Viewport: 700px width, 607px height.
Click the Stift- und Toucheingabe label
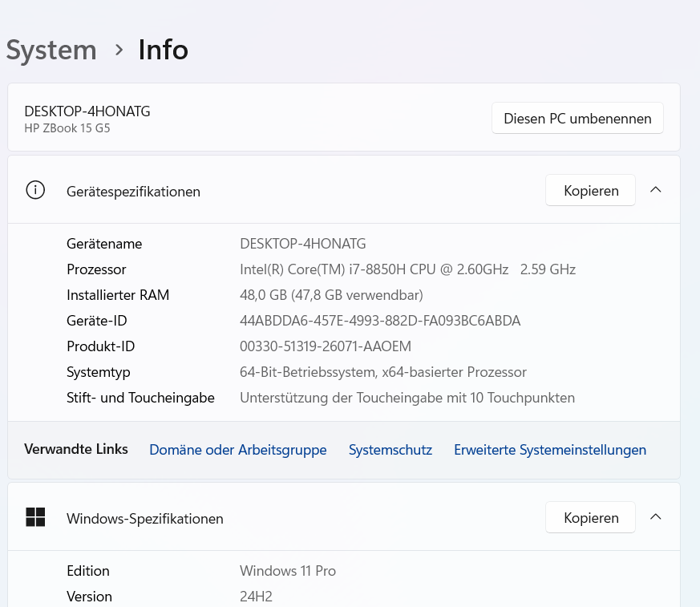(140, 398)
